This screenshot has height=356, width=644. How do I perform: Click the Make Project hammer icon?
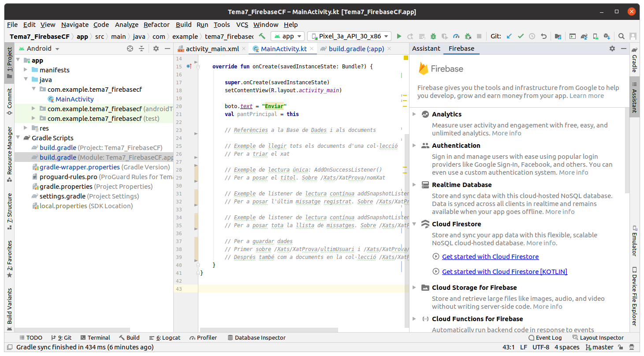(x=262, y=36)
